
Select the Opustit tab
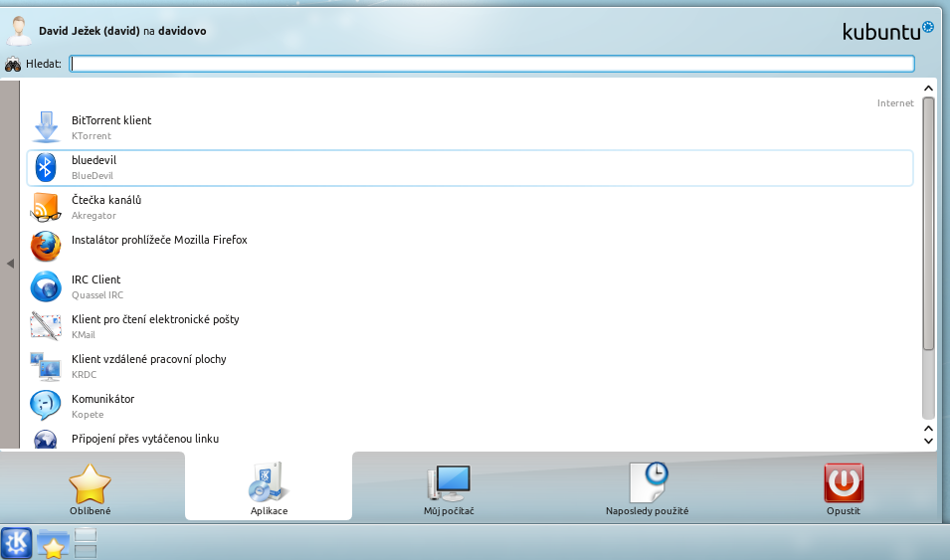click(844, 489)
